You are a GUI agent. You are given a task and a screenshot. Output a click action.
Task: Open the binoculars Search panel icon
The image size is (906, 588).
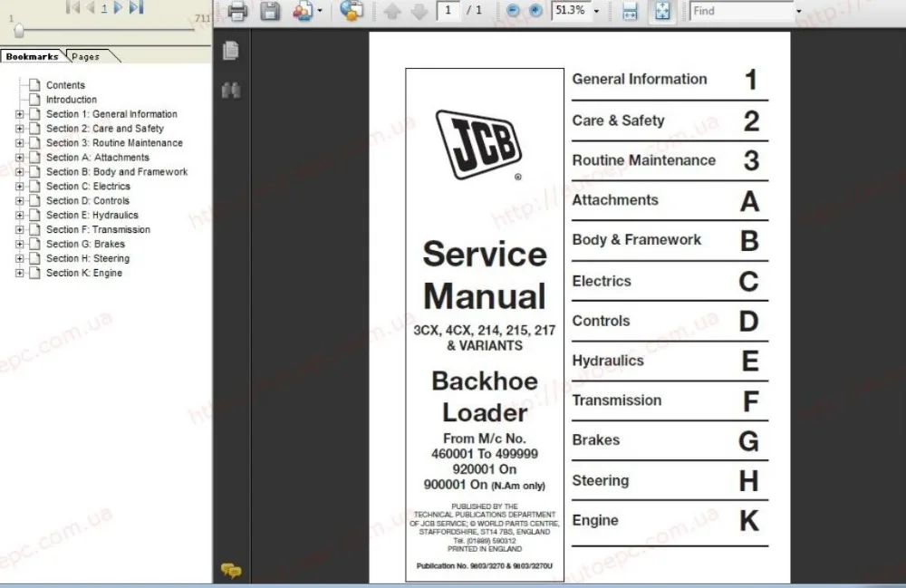tap(231, 90)
